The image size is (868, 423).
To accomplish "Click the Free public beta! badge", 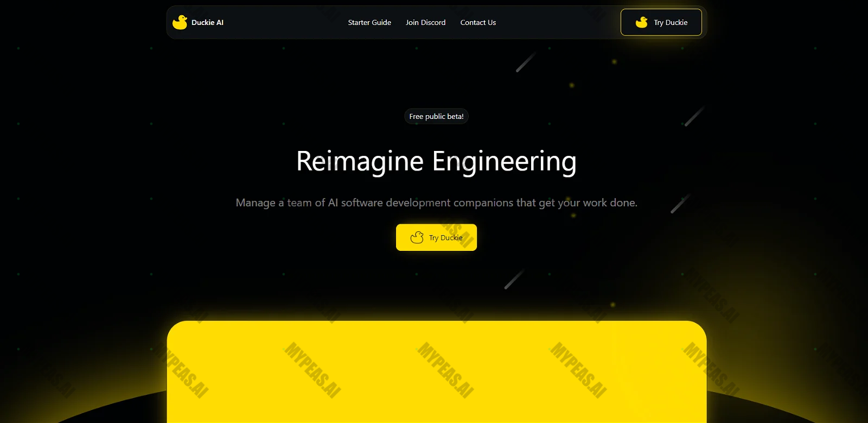I will tap(436, 116).
